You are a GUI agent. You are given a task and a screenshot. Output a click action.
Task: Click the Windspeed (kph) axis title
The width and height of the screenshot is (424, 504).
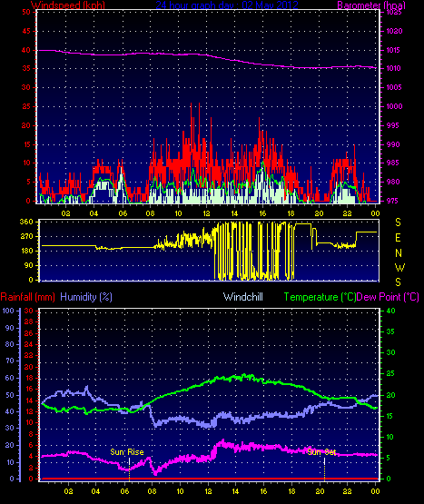tap(68, 5)
